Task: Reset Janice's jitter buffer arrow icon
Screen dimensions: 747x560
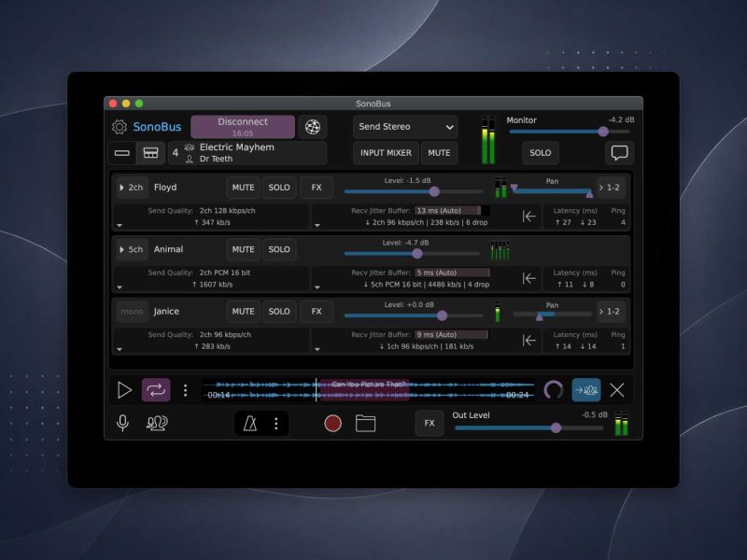Action: (x=529, y=340)
